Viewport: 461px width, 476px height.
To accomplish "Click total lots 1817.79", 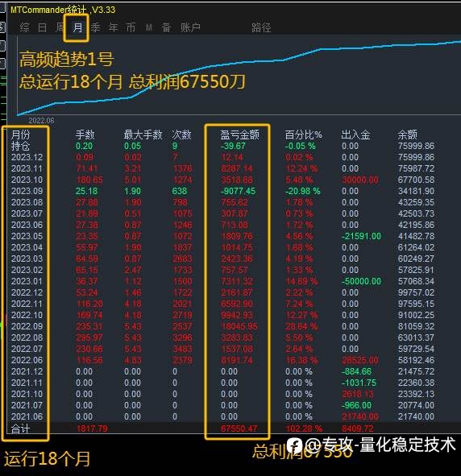I will click(x=92, y=428).
